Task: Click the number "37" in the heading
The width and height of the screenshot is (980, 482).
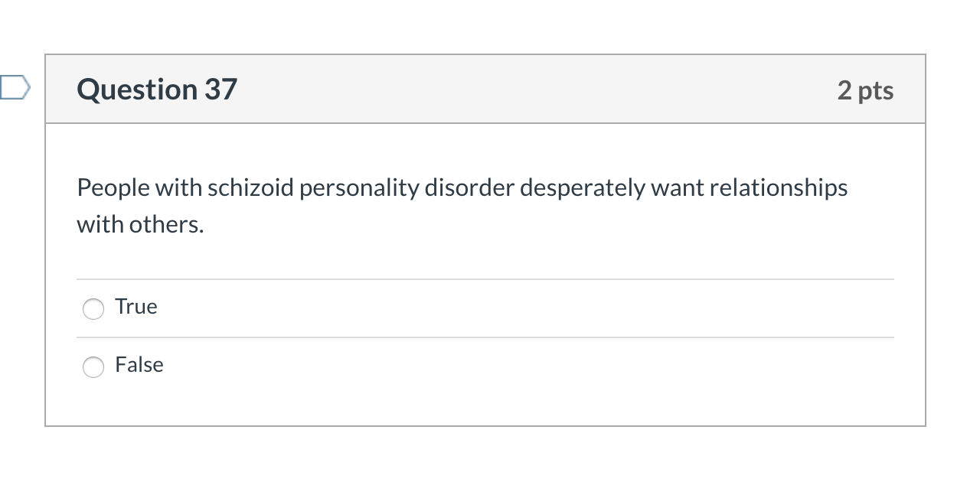Action: 220,90
